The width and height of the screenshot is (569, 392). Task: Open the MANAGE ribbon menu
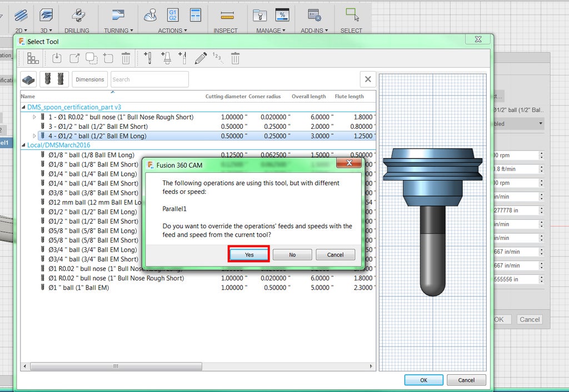click(271, 31)
